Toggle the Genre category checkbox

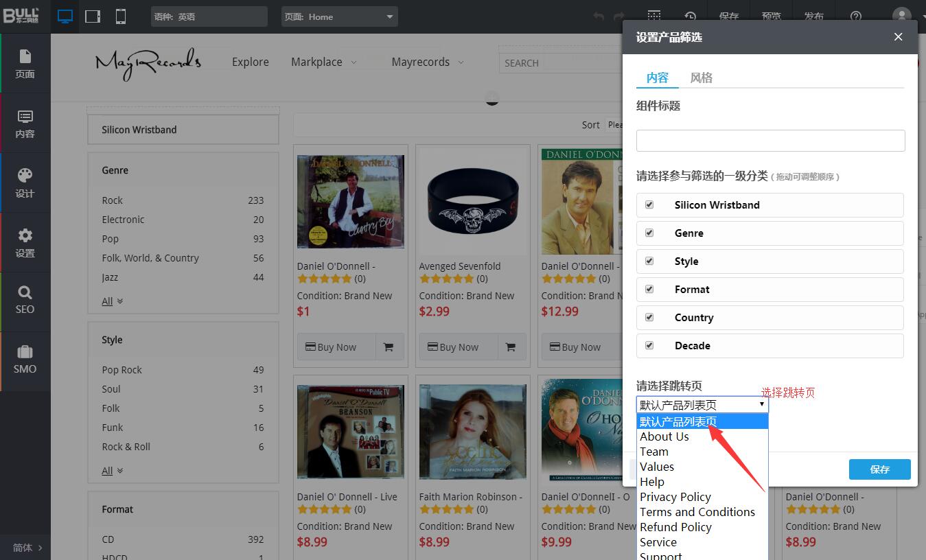(x=649, y=233)
